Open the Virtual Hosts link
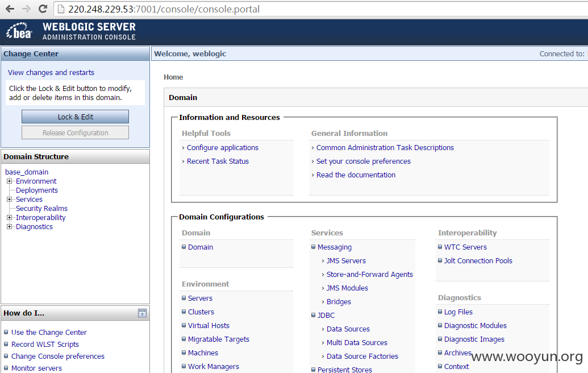 (x=209, y=326)
